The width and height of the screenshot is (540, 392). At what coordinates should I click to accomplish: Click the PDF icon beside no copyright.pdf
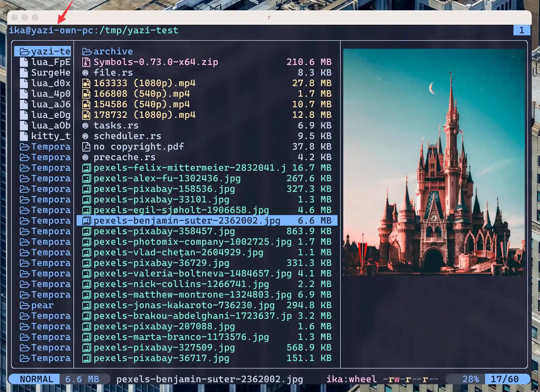point(86,147)
